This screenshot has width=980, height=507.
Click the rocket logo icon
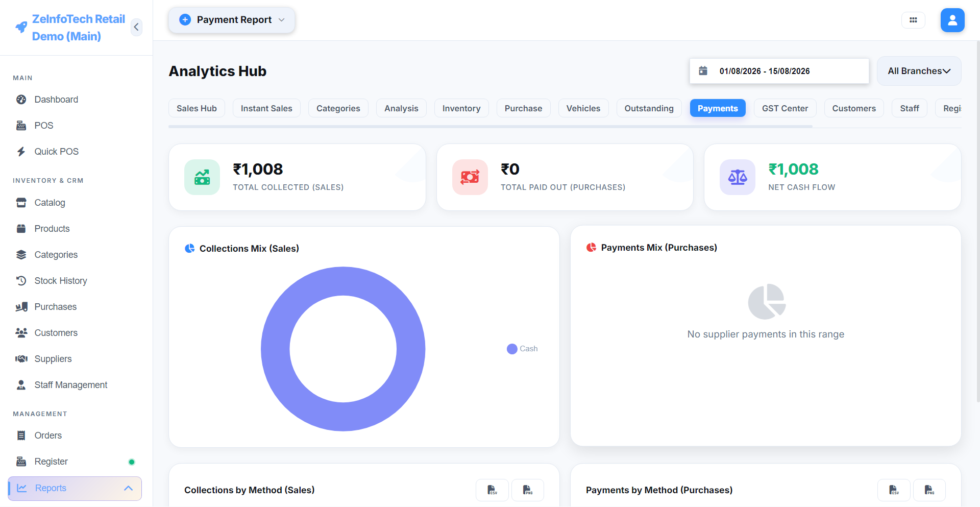tap(21, 27)
